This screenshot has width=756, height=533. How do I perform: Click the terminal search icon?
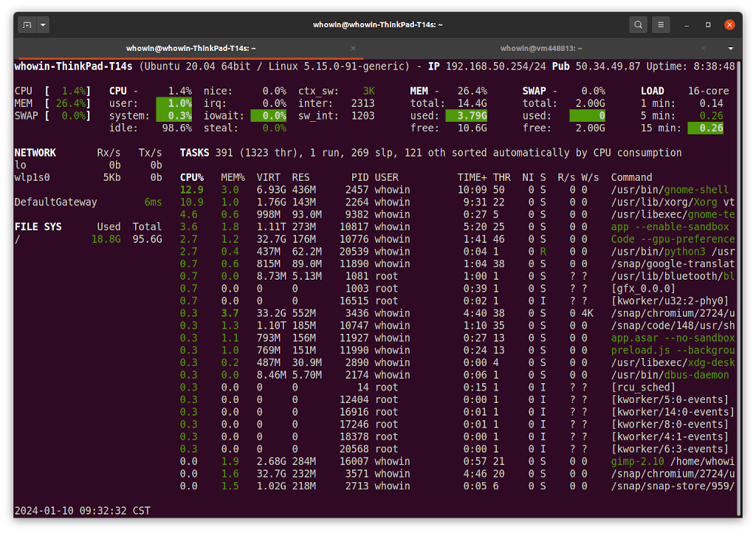pyautogui.click(x=638, y=24)
